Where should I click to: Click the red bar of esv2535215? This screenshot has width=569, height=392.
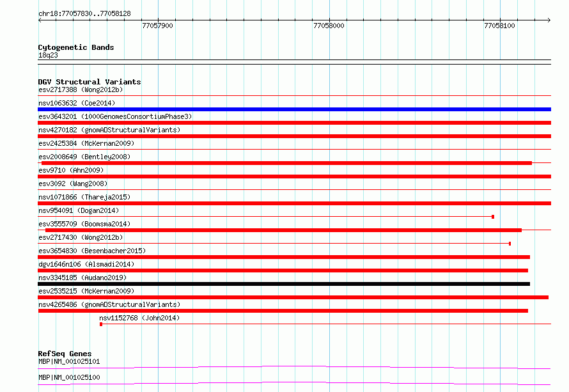pyautogui.click(x=293, y=297)
